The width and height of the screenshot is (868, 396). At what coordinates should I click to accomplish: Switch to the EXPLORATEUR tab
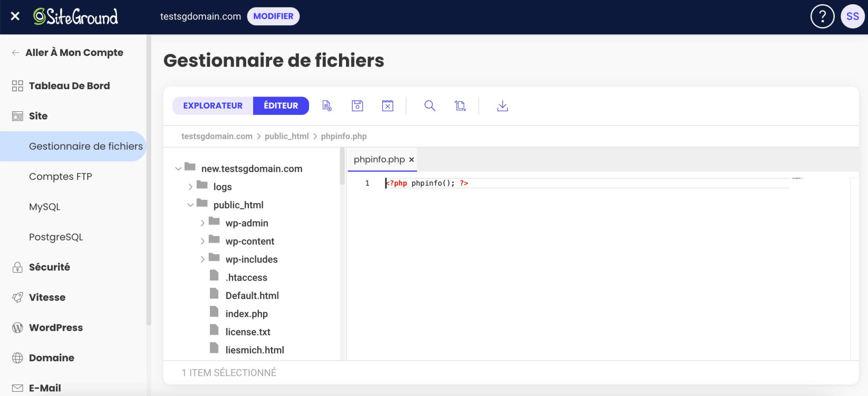[213, 105]
